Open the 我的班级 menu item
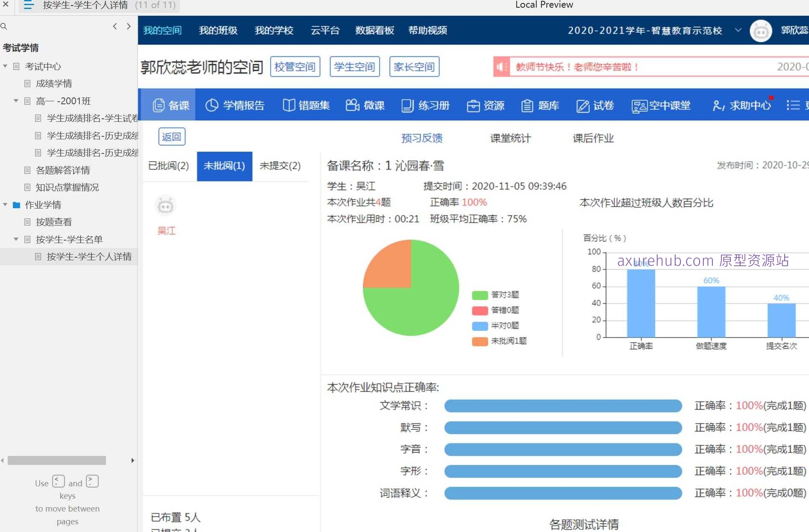 (x=218, y=30)
